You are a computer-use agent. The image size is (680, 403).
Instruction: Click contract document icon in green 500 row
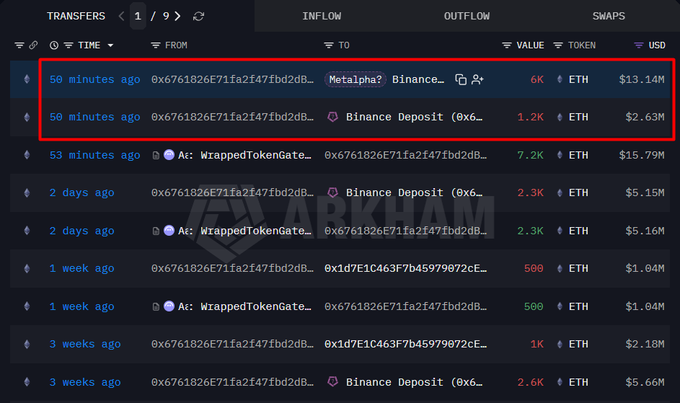pos(156,307)
